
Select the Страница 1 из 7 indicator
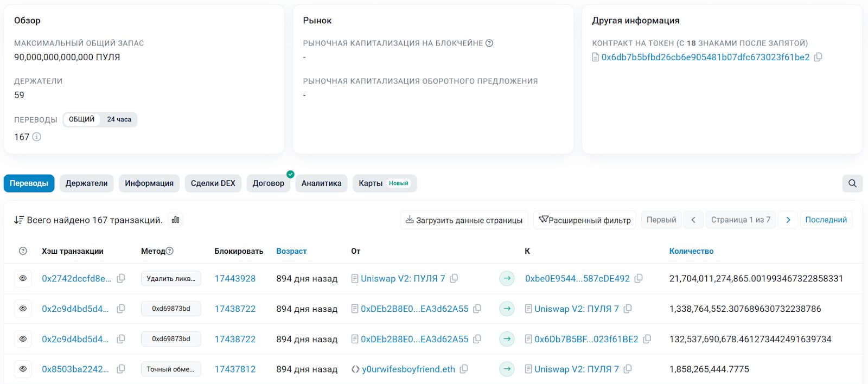click(x=741, y=220)
